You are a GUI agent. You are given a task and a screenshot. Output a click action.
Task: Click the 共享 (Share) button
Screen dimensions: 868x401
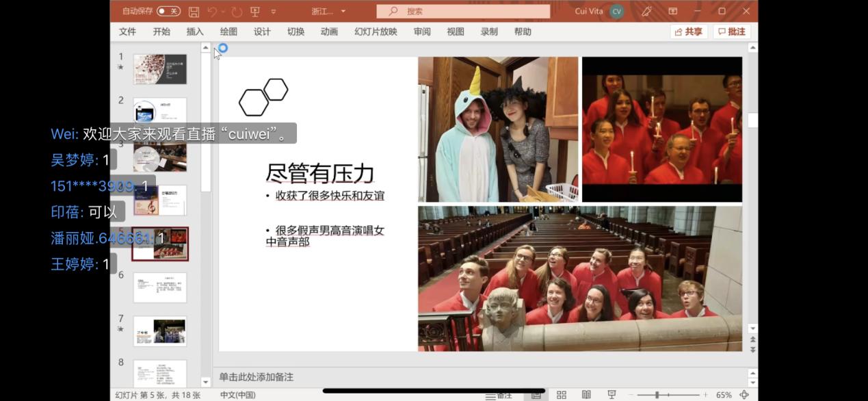(689, 31)
